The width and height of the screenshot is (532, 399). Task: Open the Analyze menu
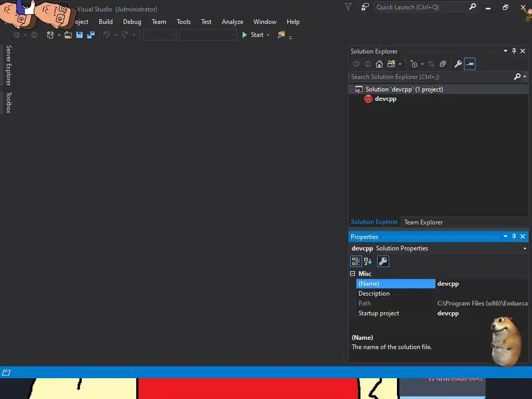(232, 22)
